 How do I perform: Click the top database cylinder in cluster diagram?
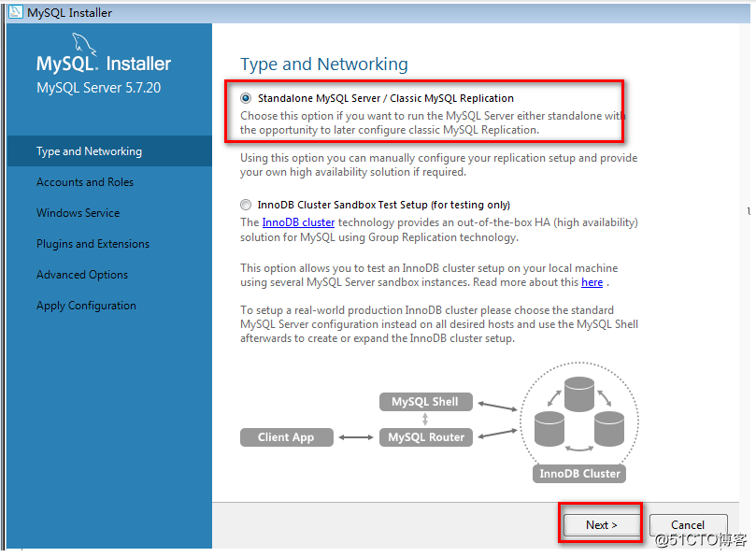[x=579, y=394]
